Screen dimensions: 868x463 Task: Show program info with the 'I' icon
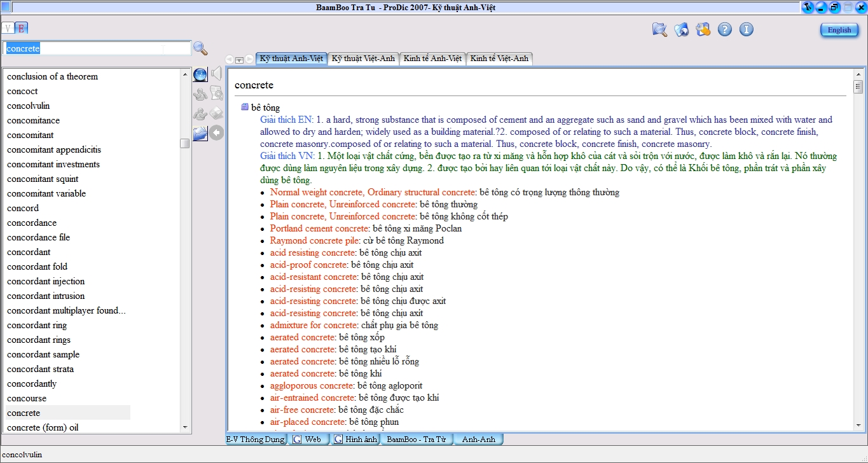pos(747,29)
